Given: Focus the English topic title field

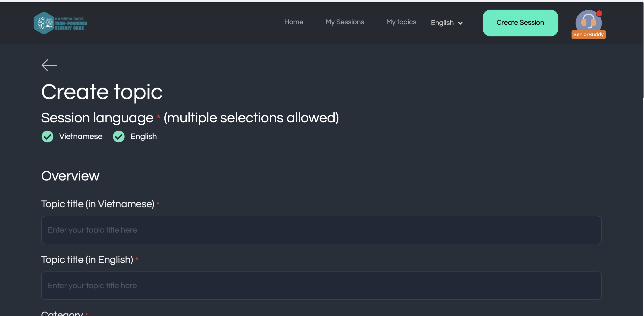Looking at the screenshot, I should (x=321, y=286).
